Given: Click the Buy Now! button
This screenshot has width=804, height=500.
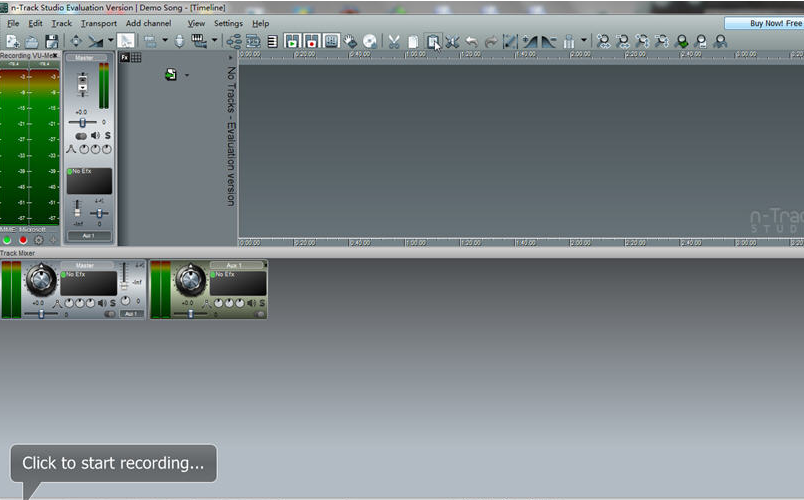Looking at the screenshot, I should pyautogui.click(x=764, y=23).
